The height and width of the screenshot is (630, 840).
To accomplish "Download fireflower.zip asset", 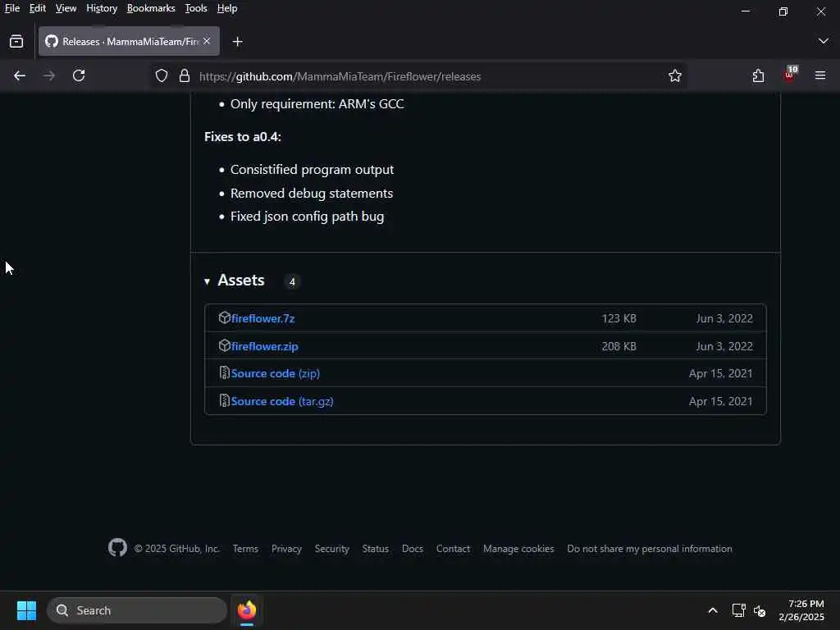I will pos(265,346).
